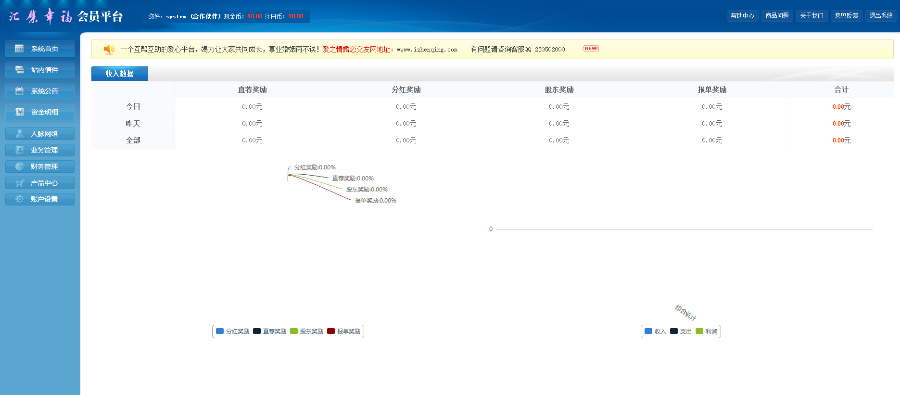This screenshot has width=900, height=395.
Task: Click the 直荐奖励 column header
Action: (252, 90)
